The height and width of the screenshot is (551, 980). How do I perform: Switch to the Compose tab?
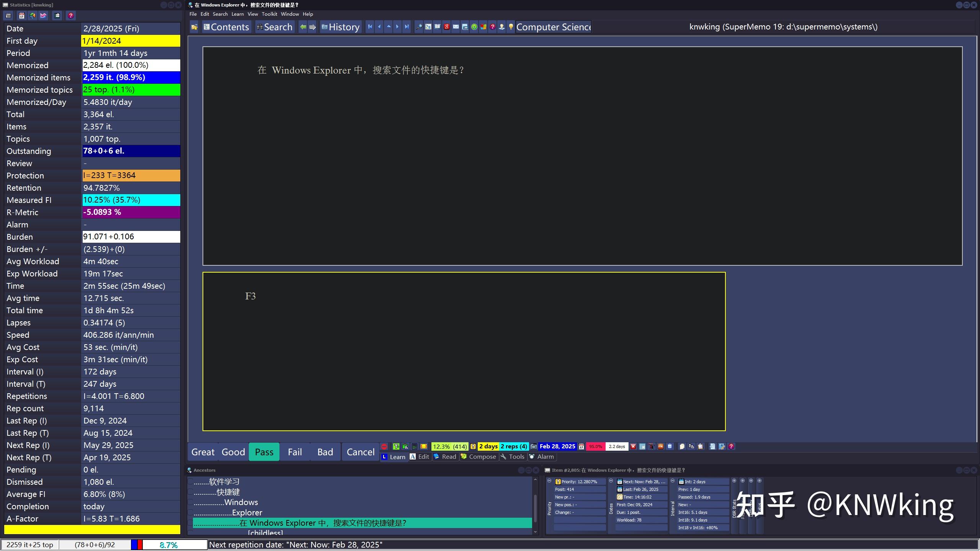point(479,457)
